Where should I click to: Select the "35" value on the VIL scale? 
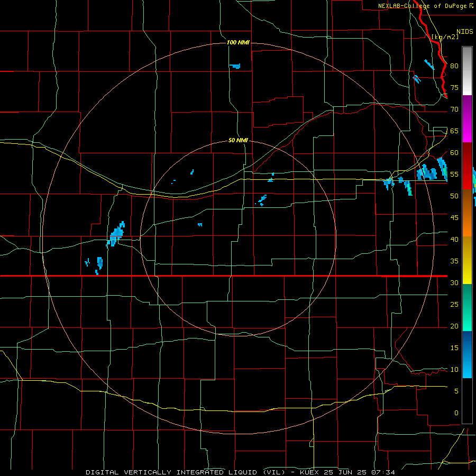[454, 261]
